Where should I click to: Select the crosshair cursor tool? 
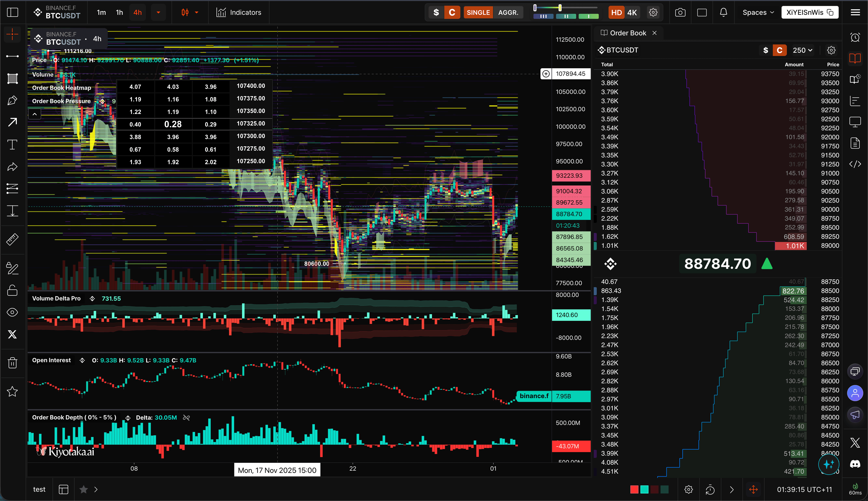(x=12, y=34)
